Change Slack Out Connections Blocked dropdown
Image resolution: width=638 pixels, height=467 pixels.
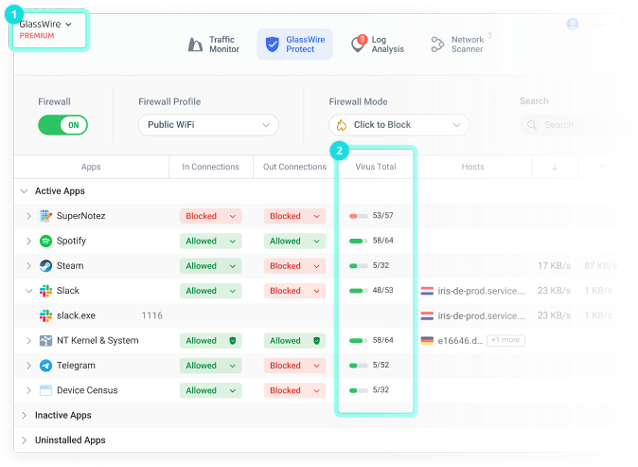[x=295, y=291]
